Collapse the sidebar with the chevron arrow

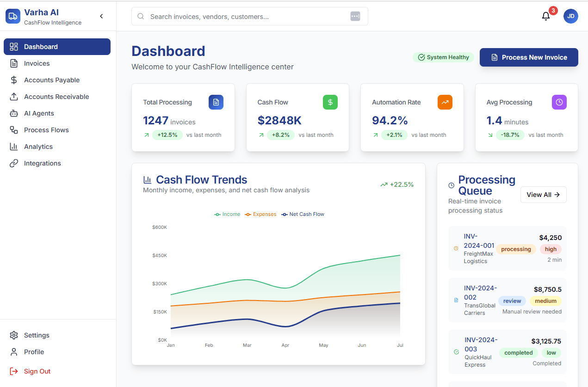point(102,16)
